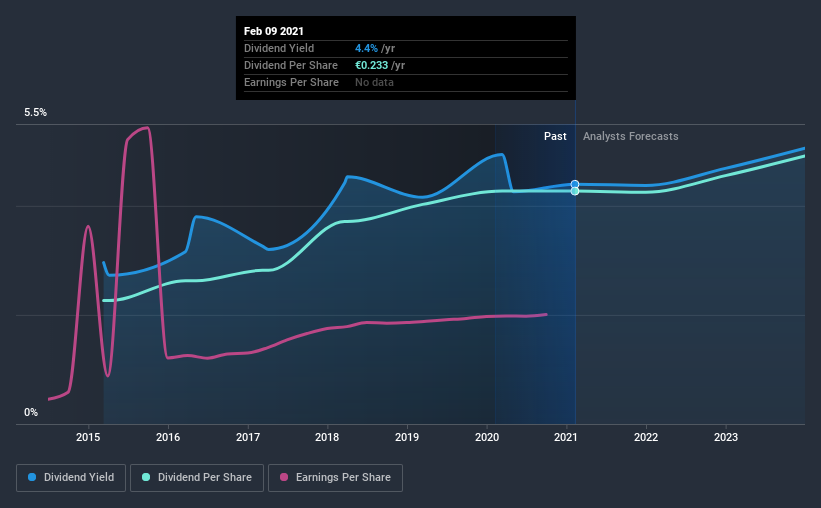Screen dimensions: 821x508
Task: Click the Past region label
Action: pyautogui.click(x=555, y=136)
